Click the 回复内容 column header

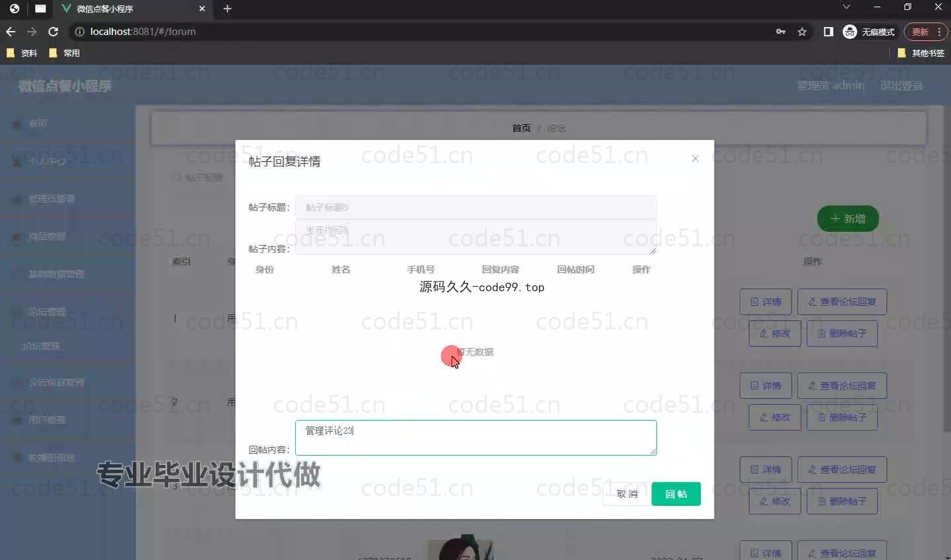500,269
